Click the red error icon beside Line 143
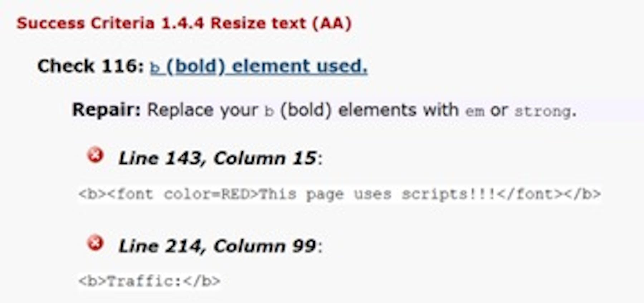Viewport: 644px width, 303px height. (x=95, y=155)
